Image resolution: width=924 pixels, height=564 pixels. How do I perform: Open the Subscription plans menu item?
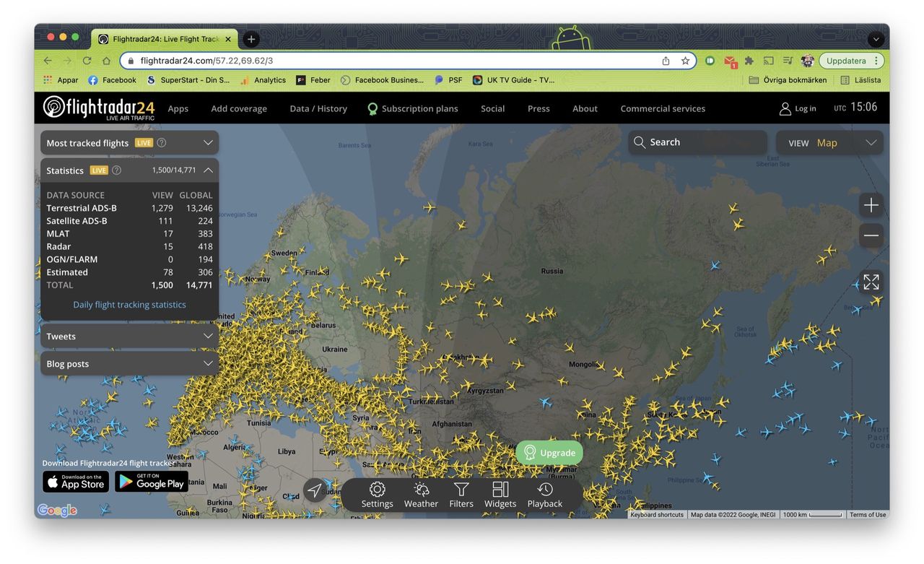click(419, 108)
